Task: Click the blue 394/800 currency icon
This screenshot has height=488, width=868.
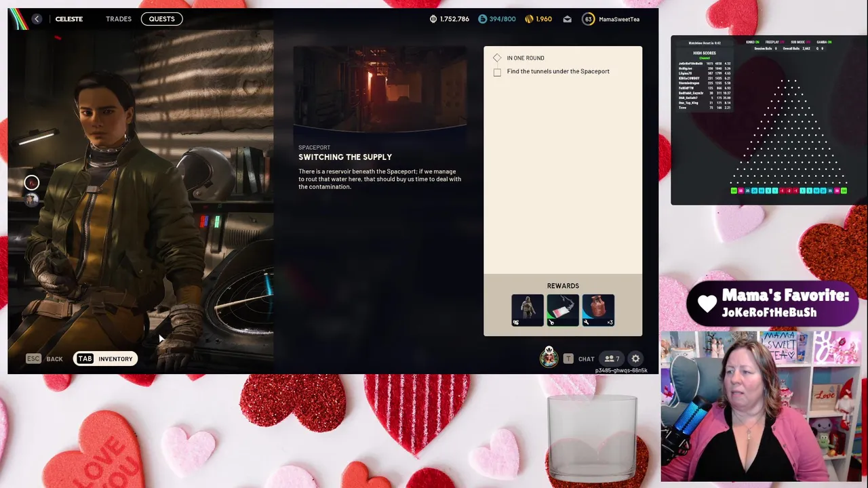Action: [x=482, y=19]
